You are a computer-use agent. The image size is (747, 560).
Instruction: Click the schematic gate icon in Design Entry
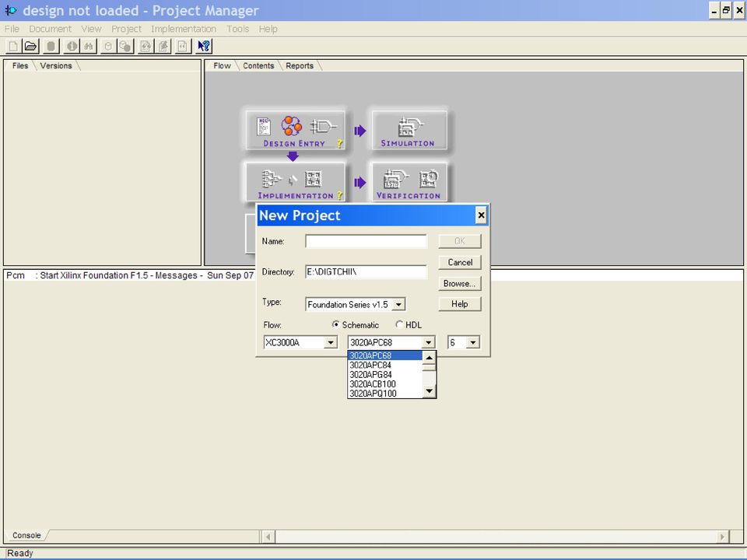[322, 126]
